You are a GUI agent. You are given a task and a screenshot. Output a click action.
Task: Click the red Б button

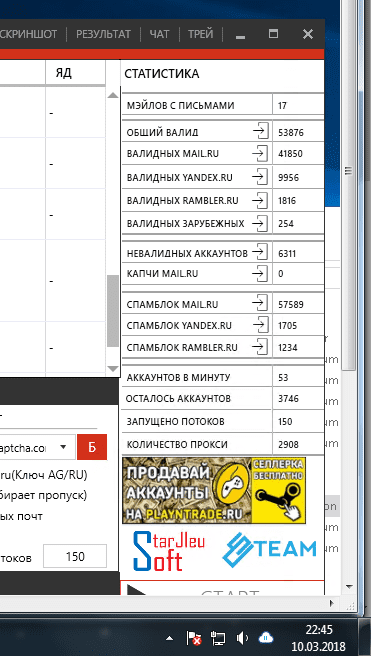pyautogui.click(x=92, y=447)
